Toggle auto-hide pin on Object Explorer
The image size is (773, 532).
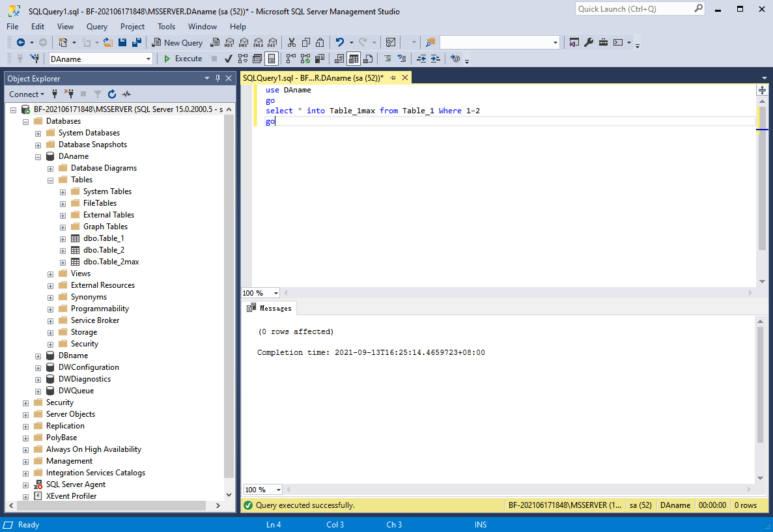coord(218,77)
